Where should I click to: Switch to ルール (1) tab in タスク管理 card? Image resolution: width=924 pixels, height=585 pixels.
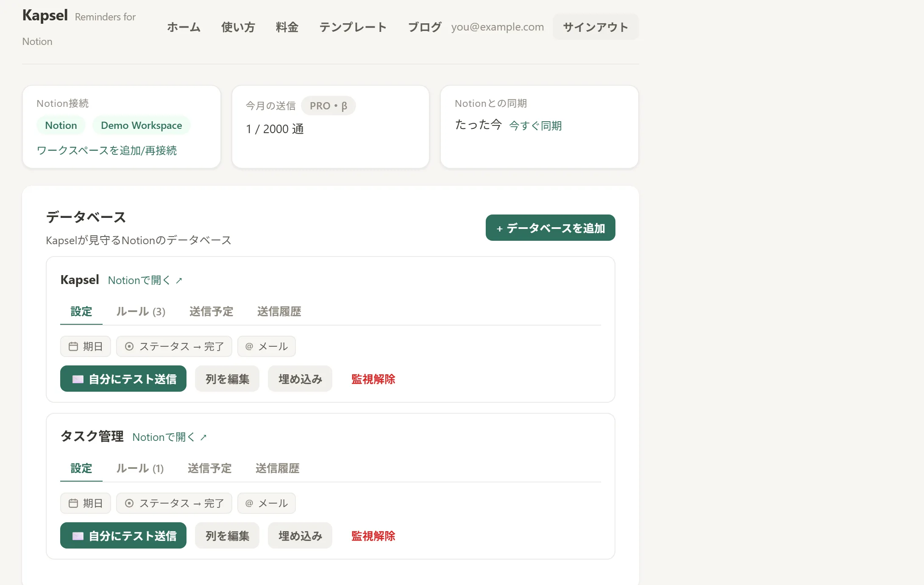(140, 468)
